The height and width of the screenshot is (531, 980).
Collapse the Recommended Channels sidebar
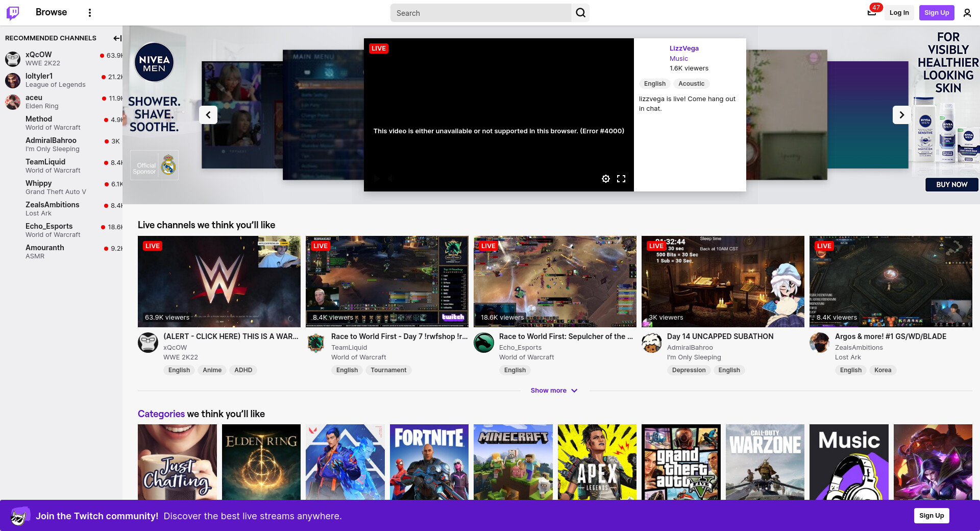[117, 38]
